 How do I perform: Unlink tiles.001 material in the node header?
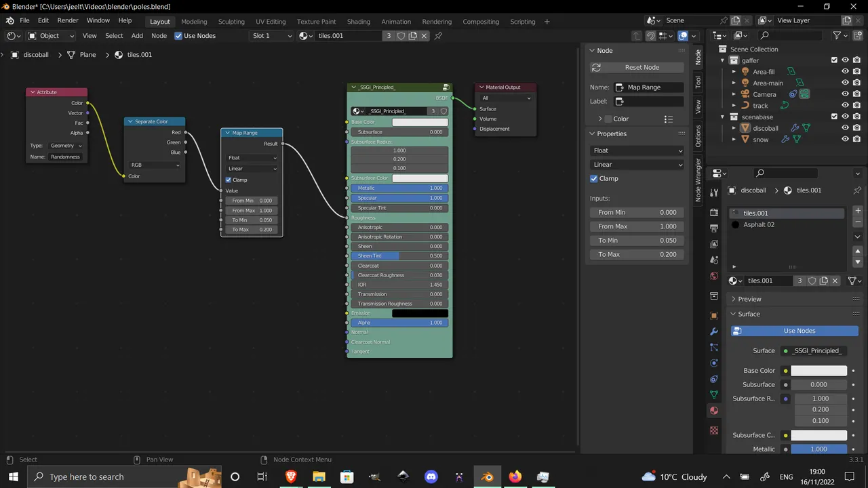pyautogui.click(x=425, y=36)
